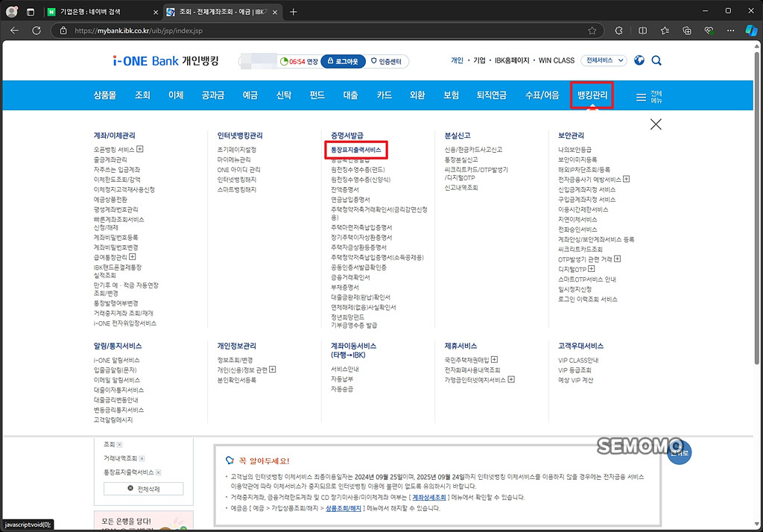
Task: Open VIP CLASS안내 link
Action: click(x=578, y=360)
